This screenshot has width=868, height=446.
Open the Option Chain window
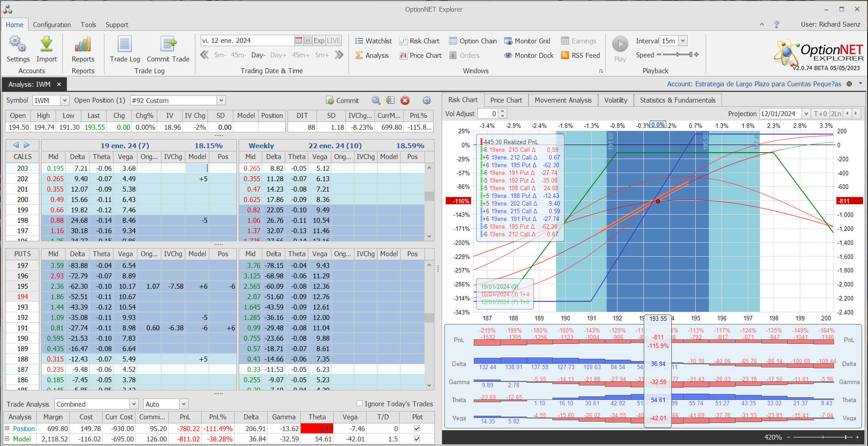click(x=472, y=41)
